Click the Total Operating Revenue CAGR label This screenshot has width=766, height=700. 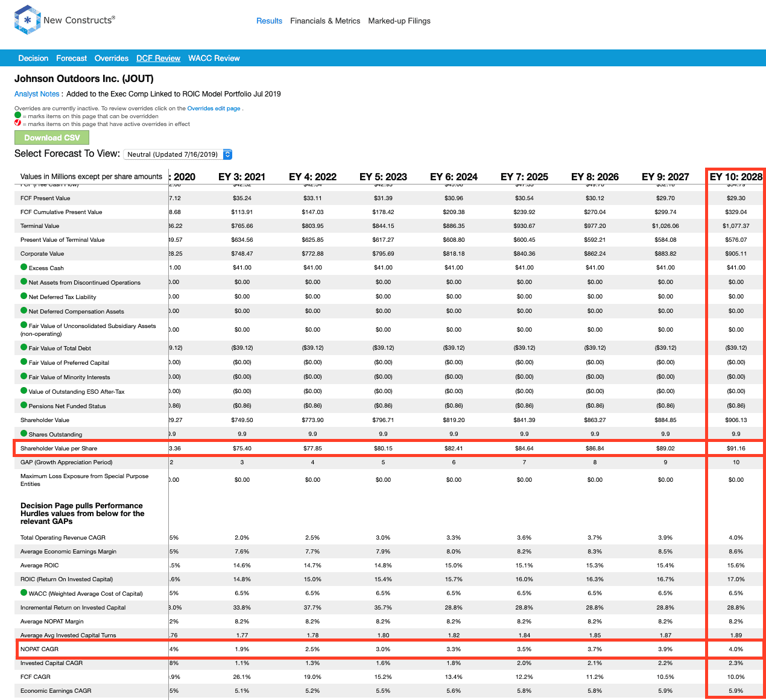63,538
